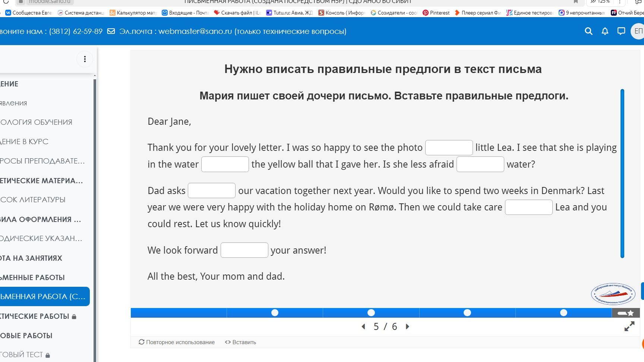
Task: Click the 'Повторное использование' reuse link
Action: (177, 342)
